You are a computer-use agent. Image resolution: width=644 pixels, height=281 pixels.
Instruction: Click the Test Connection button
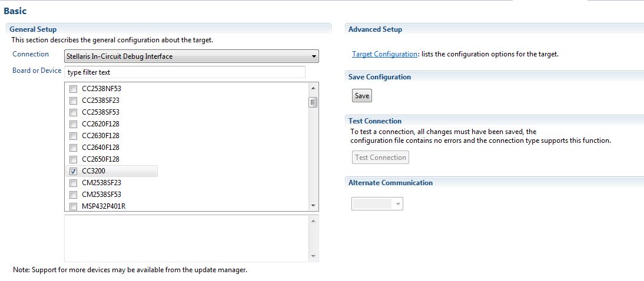[380, 158]
